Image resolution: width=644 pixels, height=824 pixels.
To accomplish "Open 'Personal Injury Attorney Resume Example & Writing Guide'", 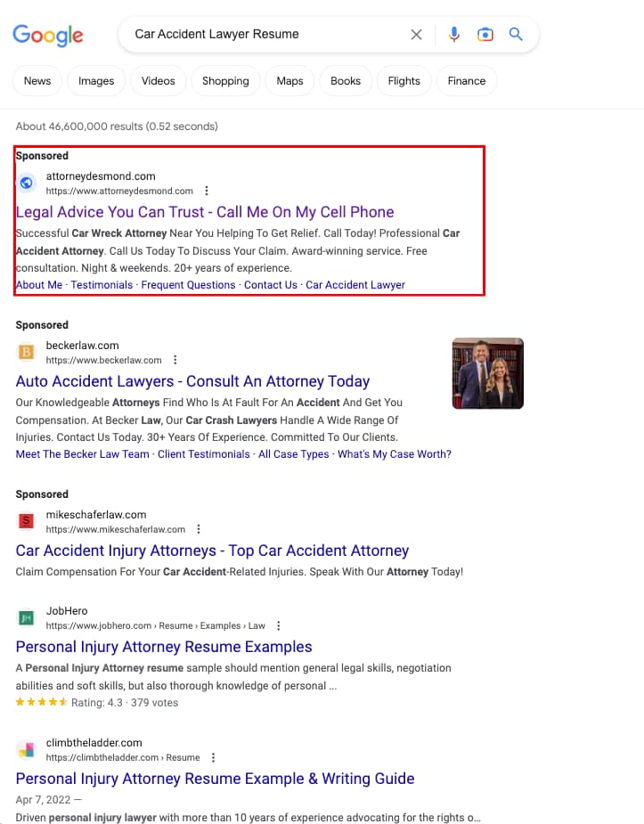I will point(215,779).
